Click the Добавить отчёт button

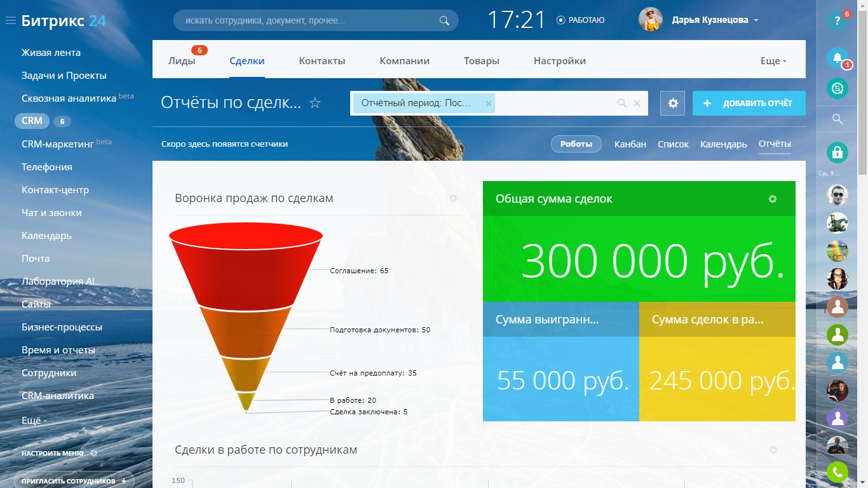[x=749, y=103]
